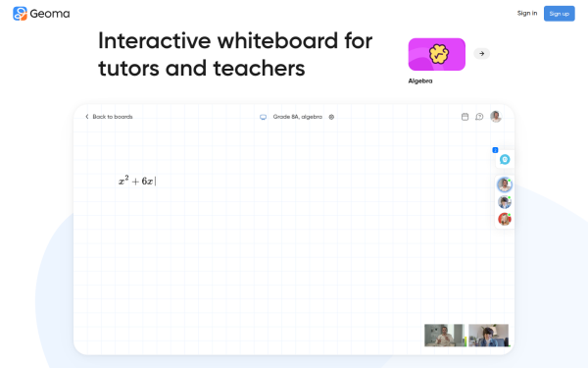
Task: Click the Geoma logo
Action: tap(41, 14)
